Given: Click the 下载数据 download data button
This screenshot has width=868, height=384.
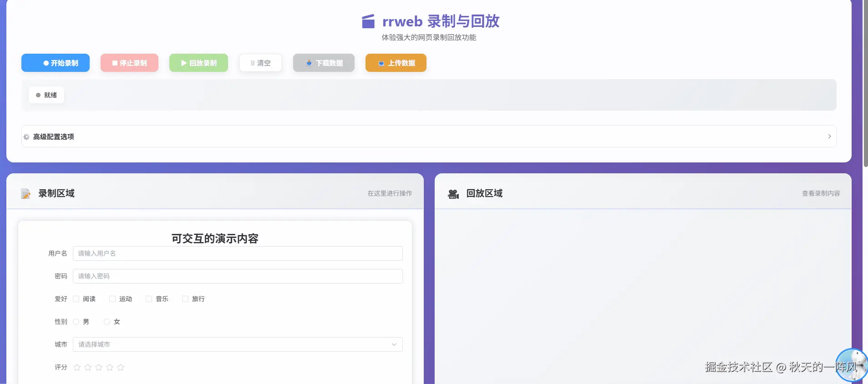Looking at the screenshot, I should pos(324,63).
